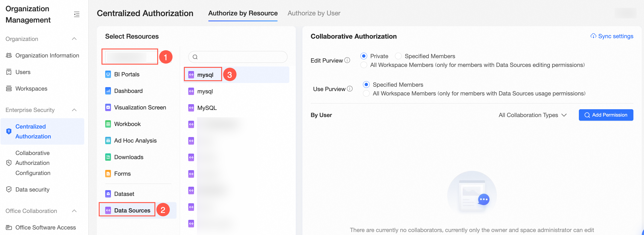
Task: Collapse the Enterprise Security section
Action: [x=74, y=110]
